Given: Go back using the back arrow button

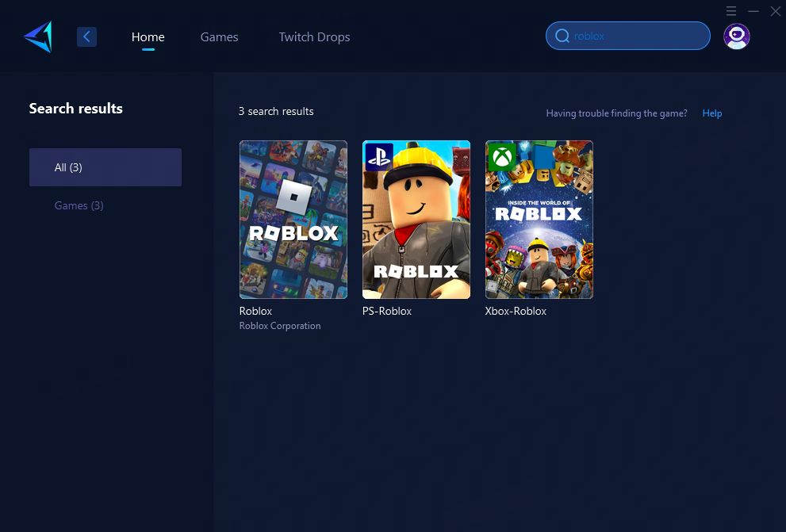Looking at the screenshot, I should coord(86,36).
